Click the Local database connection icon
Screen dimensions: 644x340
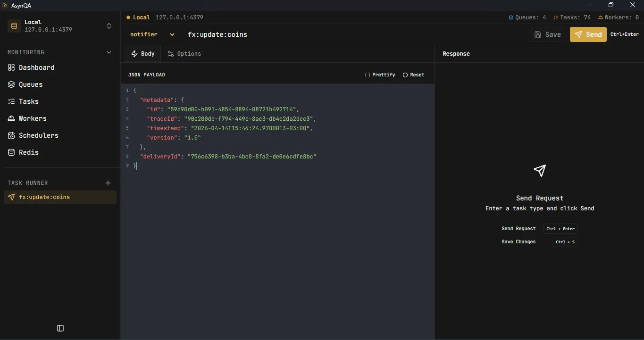(x=14, y=26)
